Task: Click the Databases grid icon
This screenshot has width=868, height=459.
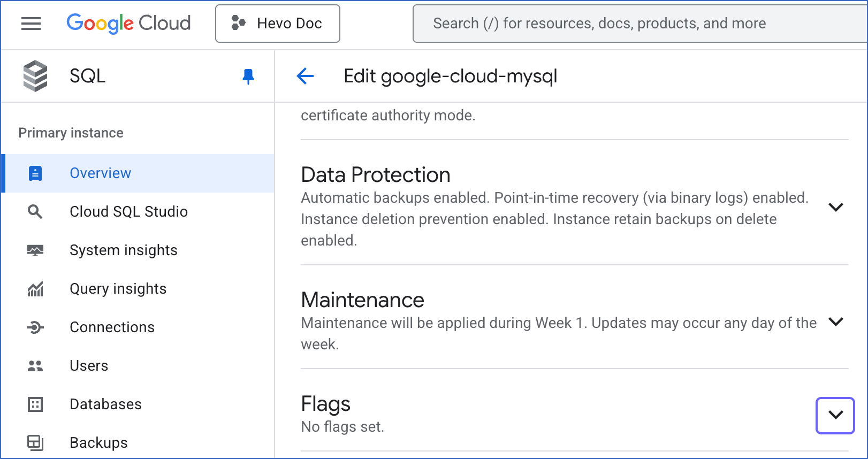Action: click(35, 404)
